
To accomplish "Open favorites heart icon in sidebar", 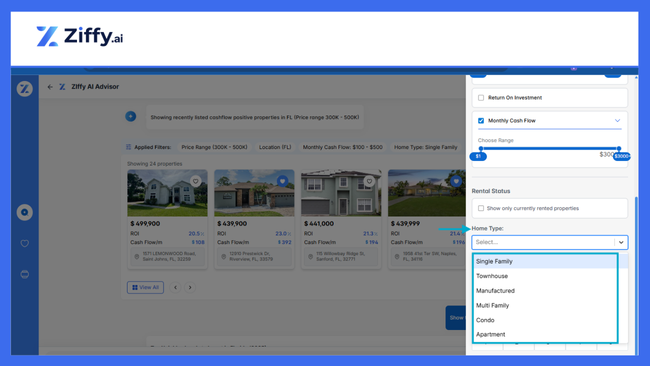I will pos(24,243).
